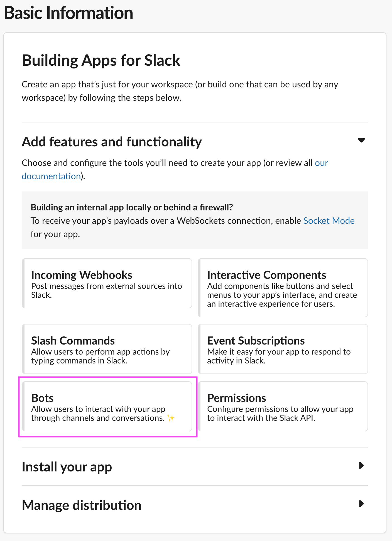Expand the Manage distribution section

coord(361,504)
